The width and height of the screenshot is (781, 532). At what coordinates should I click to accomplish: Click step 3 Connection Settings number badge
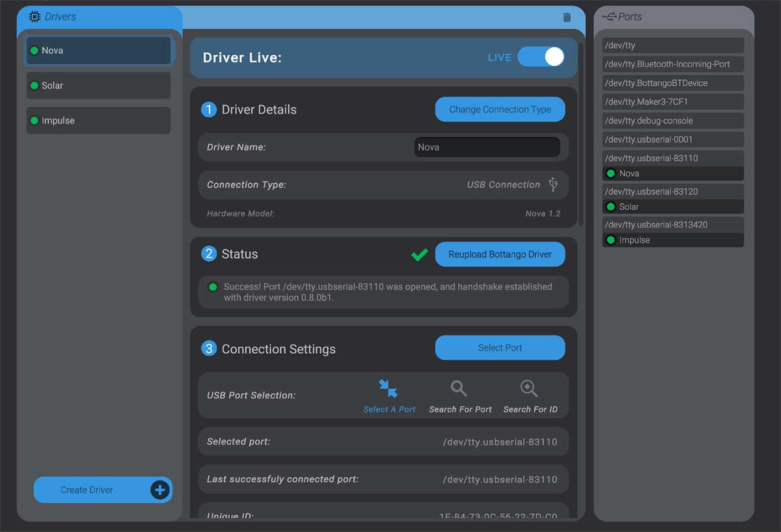(x=208, y=349)
